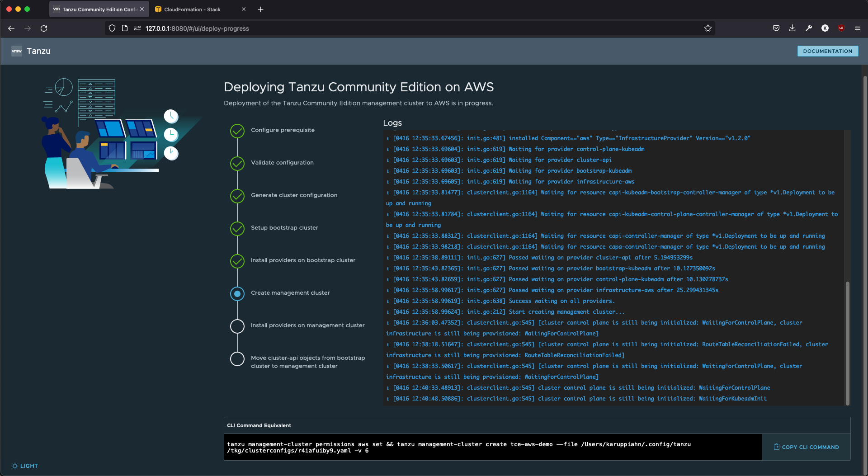Click the 'Configure prerequisite' step label
Image resolution: width=868 pixels, height=476 pixels.
(283, 130)
